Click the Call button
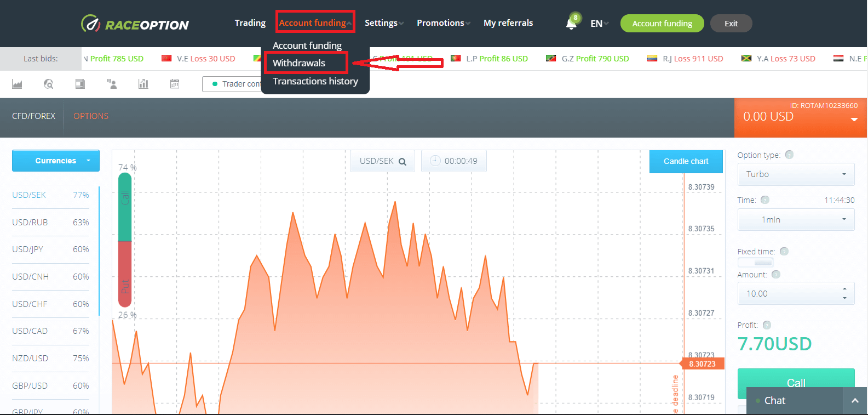 [x=796, y=382]
